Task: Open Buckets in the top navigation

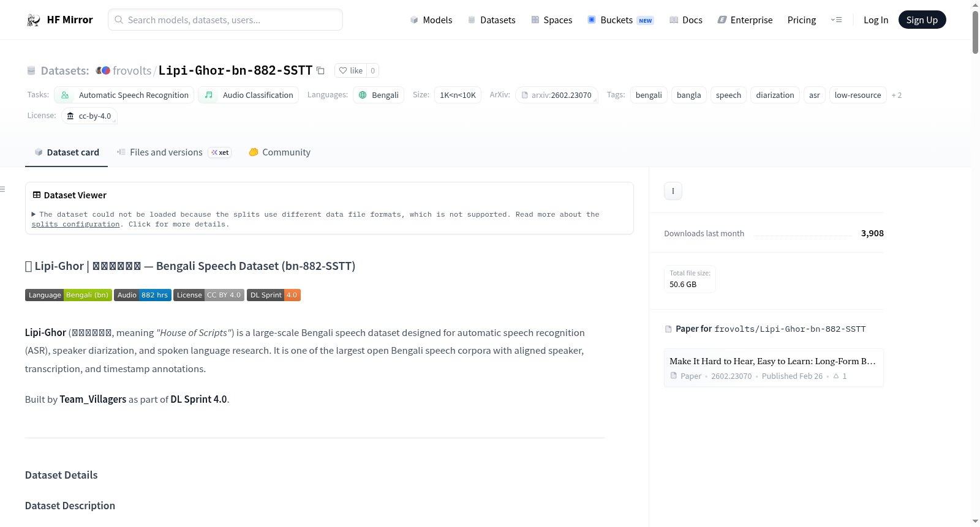Action: click(621, 20)
